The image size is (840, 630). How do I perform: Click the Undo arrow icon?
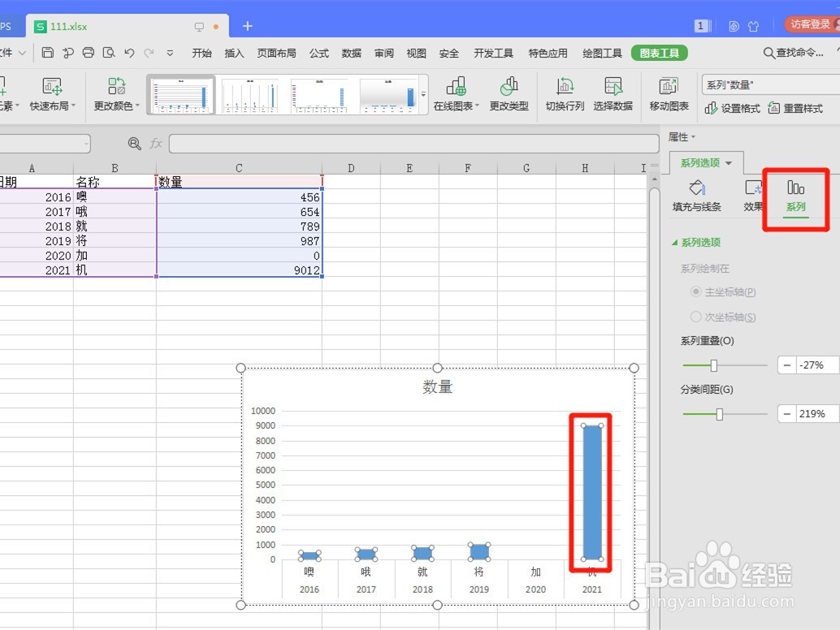(129, 53)
